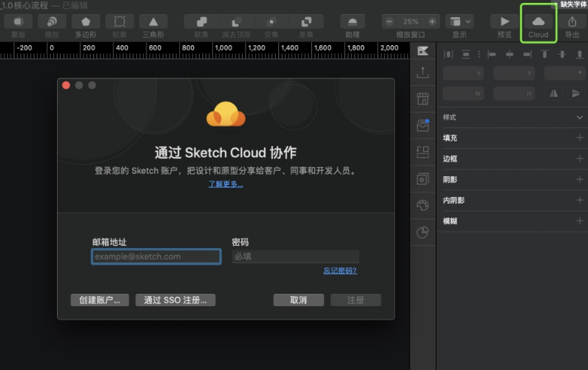588x370 pixels.
Task: Add a 模糊 blur with plus
Action: [580, 221]
